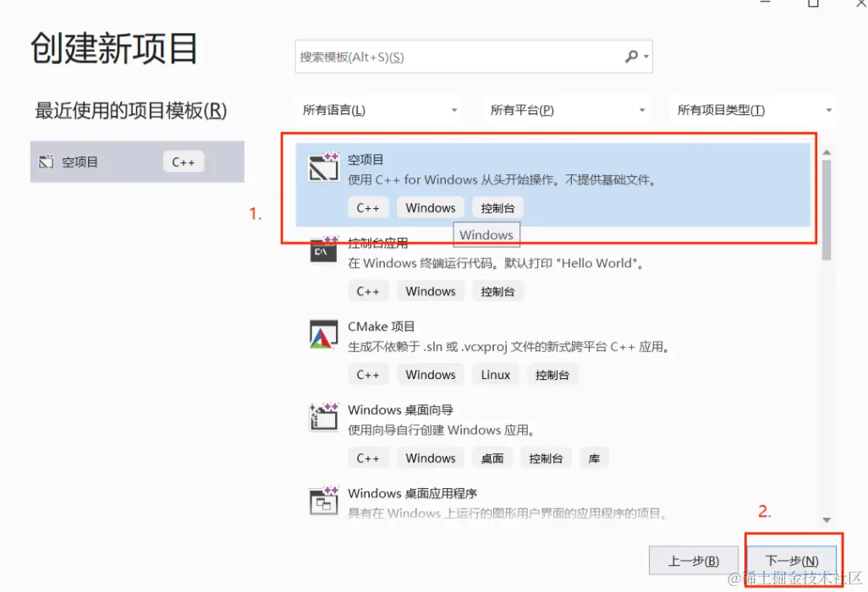Screen dimensions: 868x592
Task: Click the CMake description mentioning .vcxproj
Action: (x=509, y=347)
